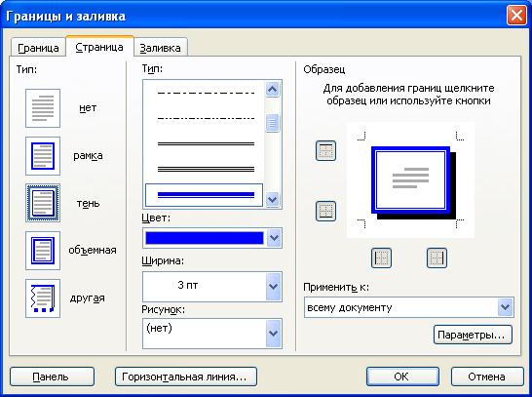
Task: Open the Рисунок art dropdown
Action: (274, 334)
